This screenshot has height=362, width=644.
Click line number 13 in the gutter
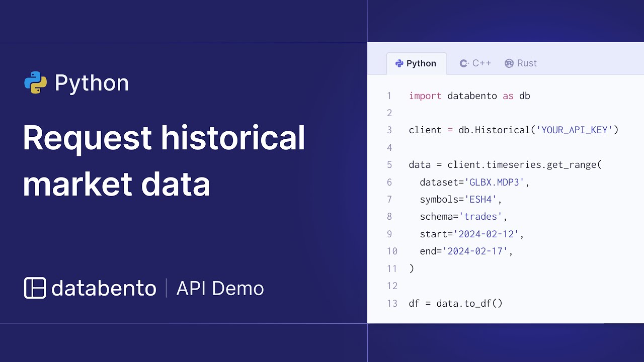(x=392, y=303)
